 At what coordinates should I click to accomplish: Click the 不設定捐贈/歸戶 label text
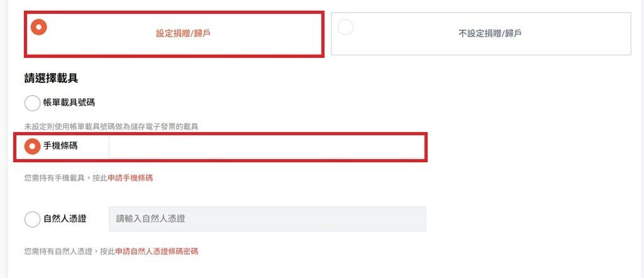490,33
